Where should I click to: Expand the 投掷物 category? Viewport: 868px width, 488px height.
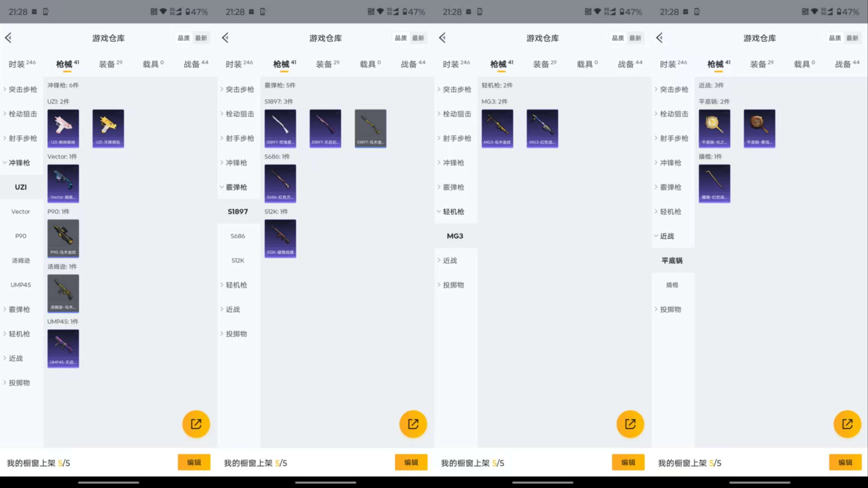click(20, 383)
